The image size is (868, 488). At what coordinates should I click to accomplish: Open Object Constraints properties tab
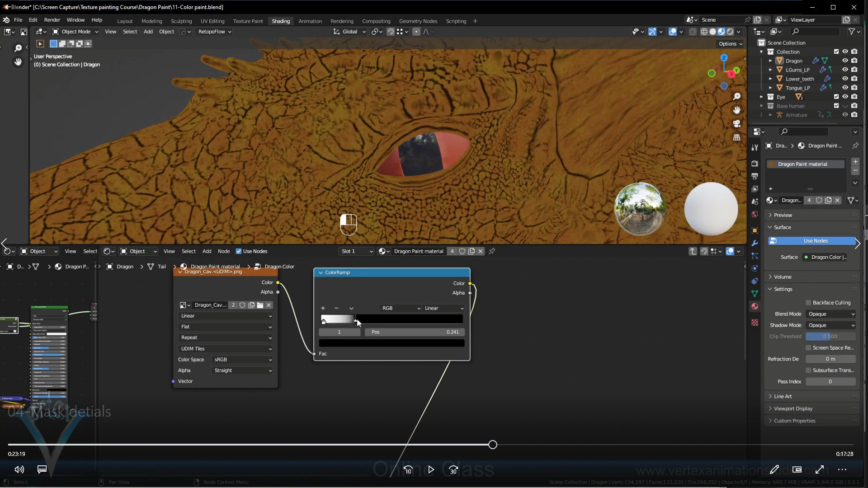(x=755, y=281)
